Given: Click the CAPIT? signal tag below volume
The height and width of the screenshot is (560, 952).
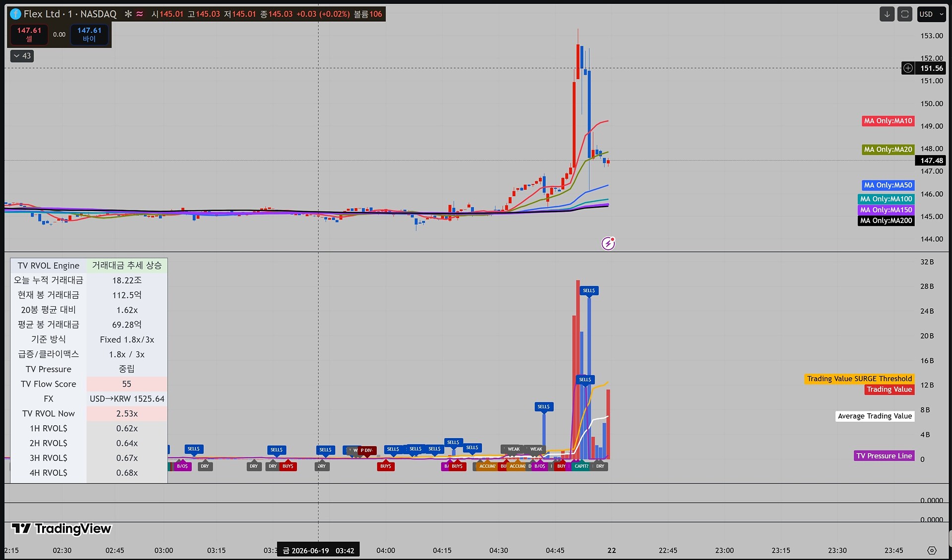Looking at the screenshot, I should (581, 466).
